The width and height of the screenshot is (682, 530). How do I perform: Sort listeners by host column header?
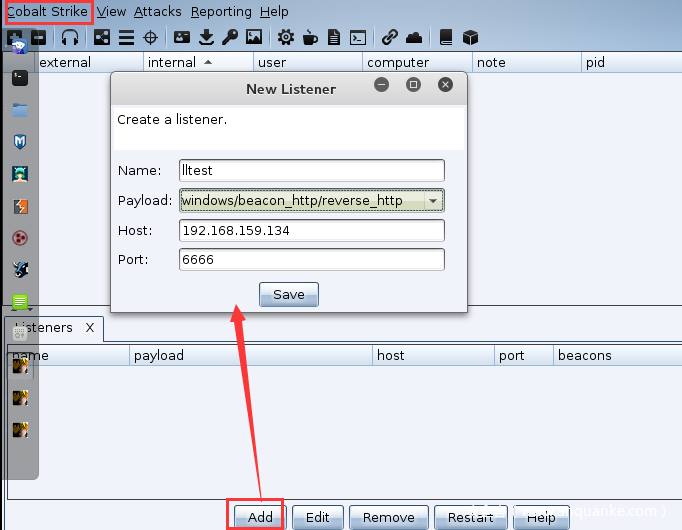pyautogui.click(x=433, y=355)
